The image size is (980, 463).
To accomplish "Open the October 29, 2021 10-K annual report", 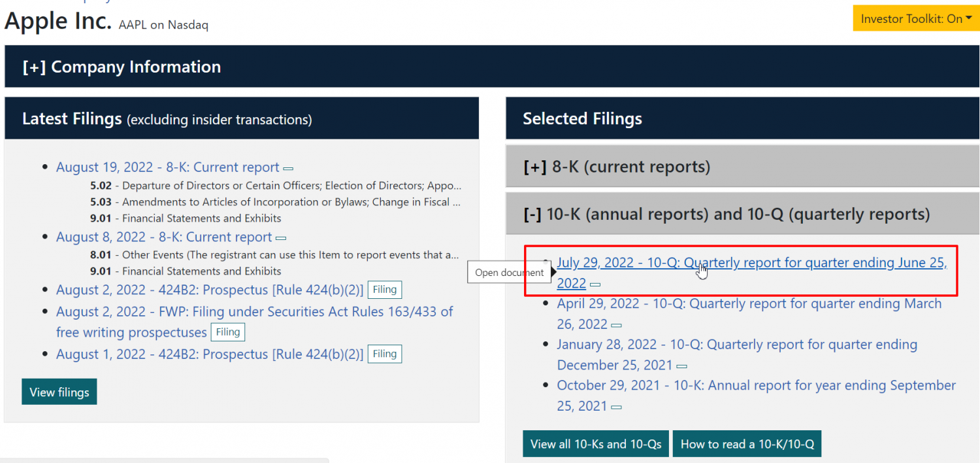I will (x=755, y=386).
